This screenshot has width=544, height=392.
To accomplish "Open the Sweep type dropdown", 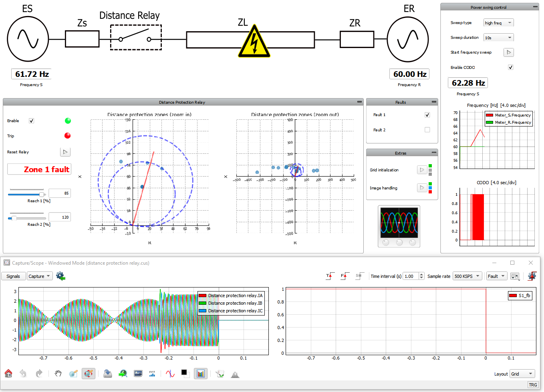I will coord(498,23).
